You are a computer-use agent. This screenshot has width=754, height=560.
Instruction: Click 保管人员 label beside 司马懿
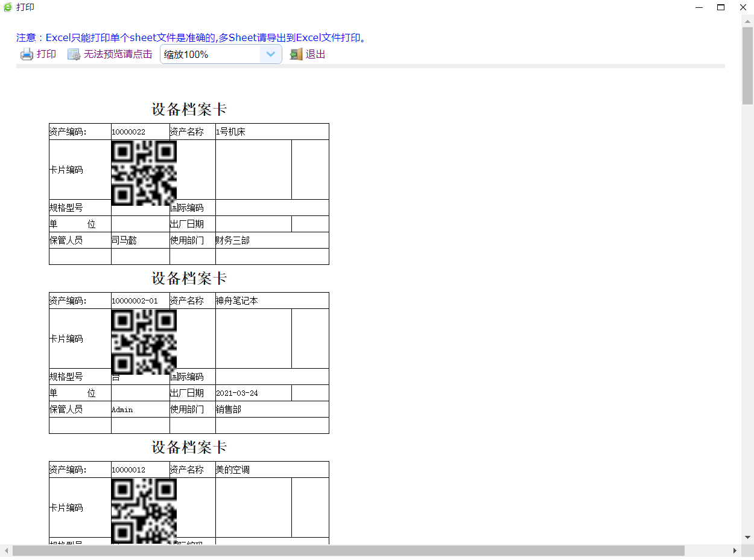tap(66, 240)
